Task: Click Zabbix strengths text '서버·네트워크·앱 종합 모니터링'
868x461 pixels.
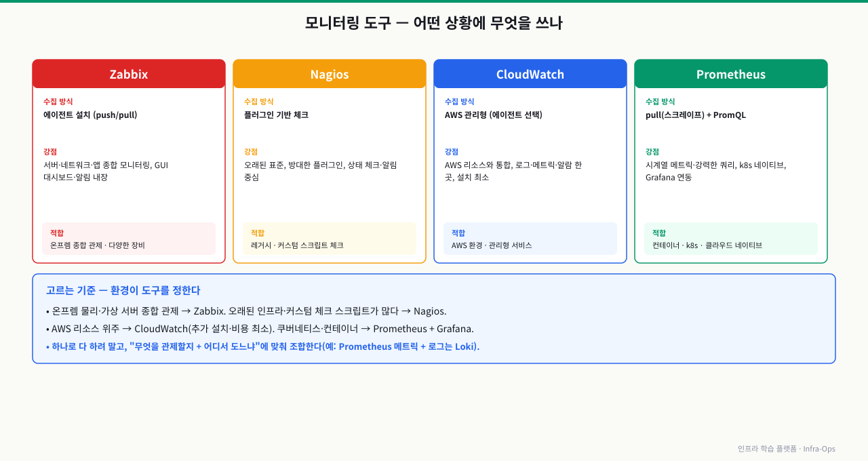Action: [96, 165]
